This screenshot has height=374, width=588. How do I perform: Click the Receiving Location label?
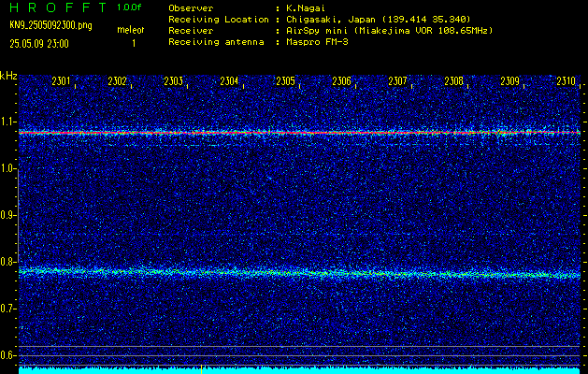coord(219,19)
